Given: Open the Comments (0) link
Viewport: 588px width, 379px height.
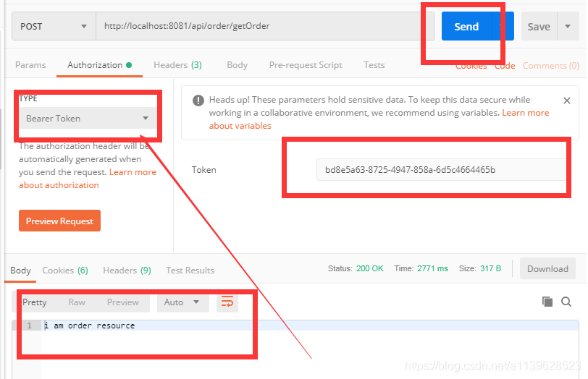Looking at the screenshot, I should coord(551,66).
